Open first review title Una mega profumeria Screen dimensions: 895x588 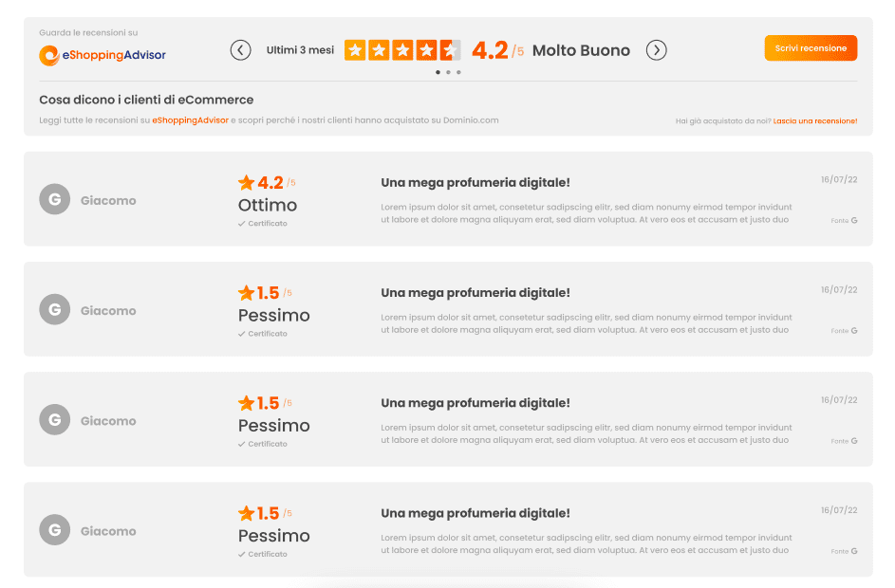(475, 183)
